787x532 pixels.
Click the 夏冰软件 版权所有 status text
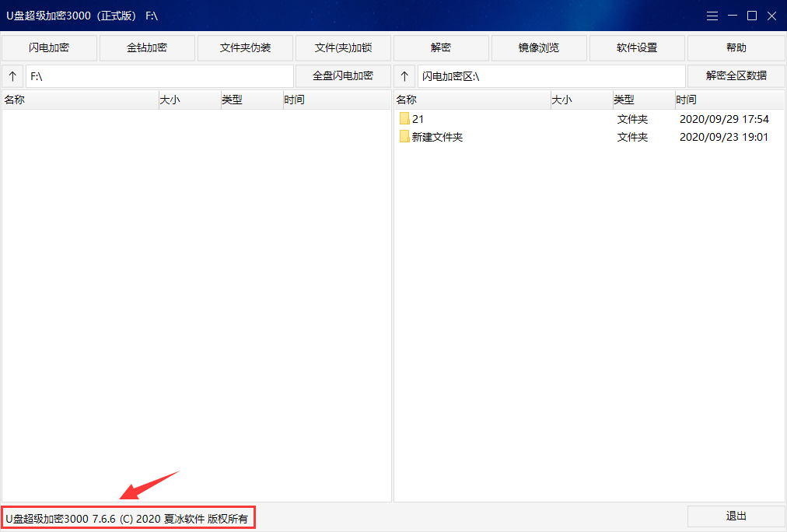(206, 519)
